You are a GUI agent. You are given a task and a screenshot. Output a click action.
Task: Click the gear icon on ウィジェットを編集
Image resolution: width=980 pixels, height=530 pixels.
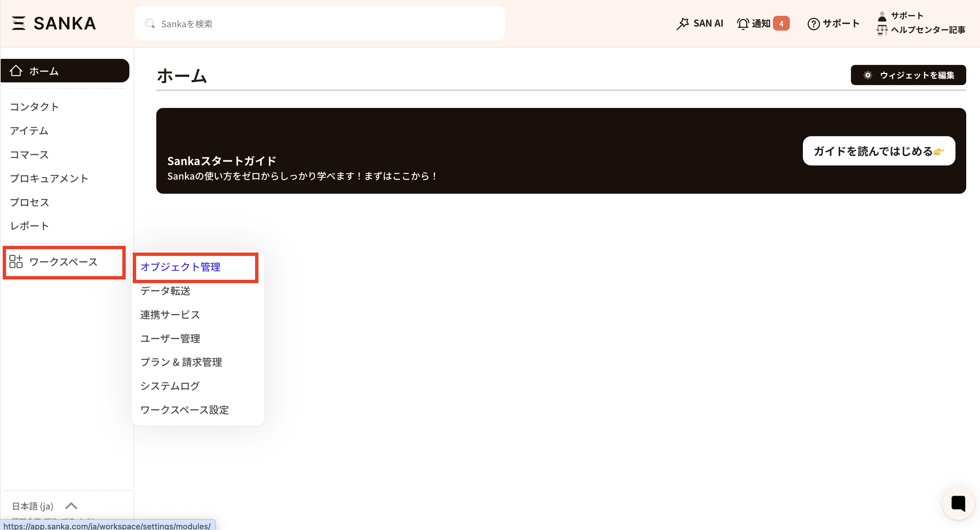[x=868, y=75]
